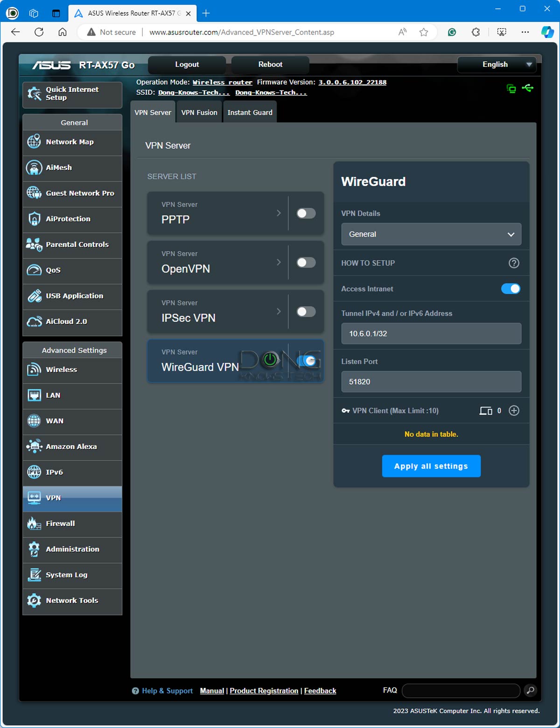Open Product Registration link
The height and width of the screenshot is (728, 560).
point(264,691)
